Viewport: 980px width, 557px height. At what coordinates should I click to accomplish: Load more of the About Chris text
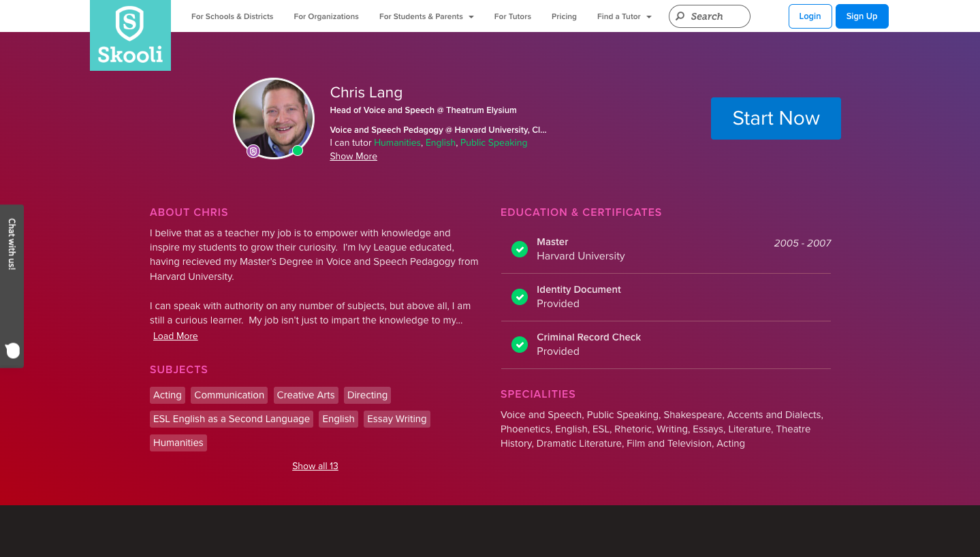click(175, 336)
